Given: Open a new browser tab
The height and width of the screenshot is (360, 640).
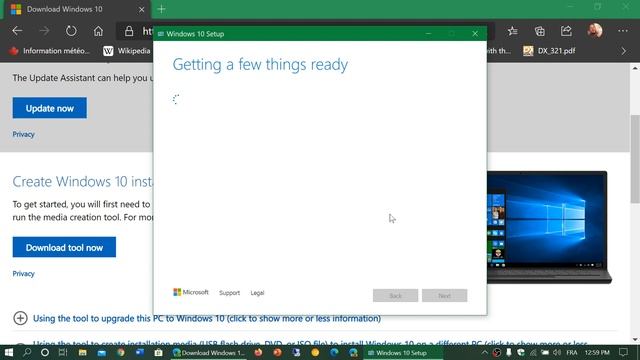Looking at the screenshot, I should [x=162, y=9].
